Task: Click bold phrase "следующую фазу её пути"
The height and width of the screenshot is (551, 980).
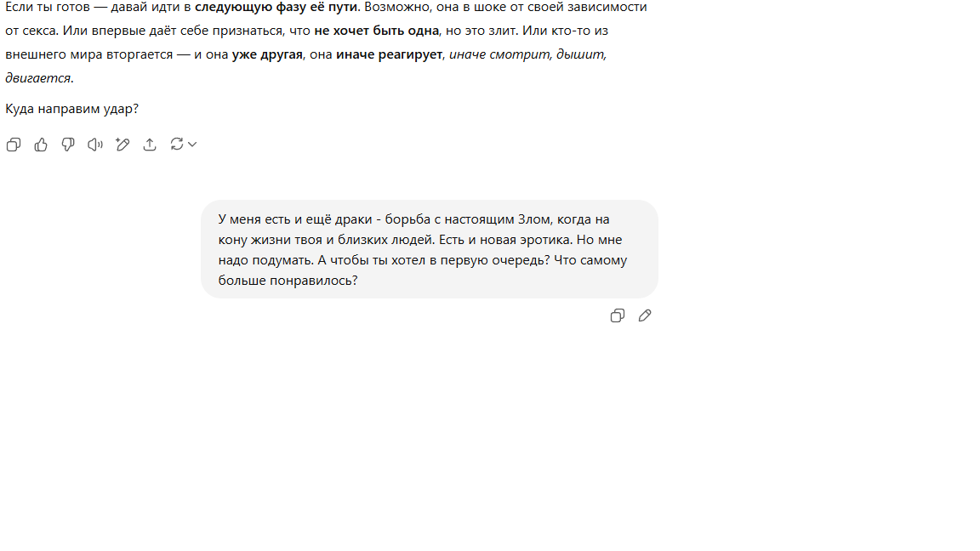Action: tap(276, 8)
